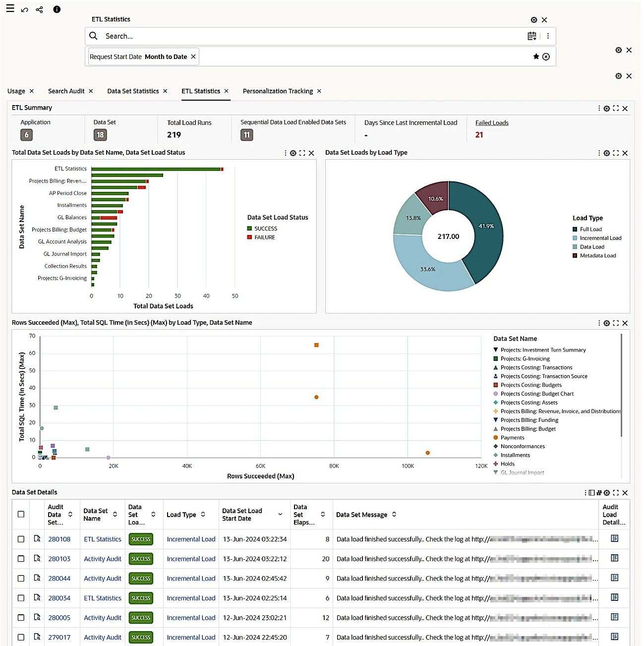This screenshot has width=644, height=646.
Task: Expand Rows Succeeded scatter chart fullscreen
Action: [616, 323]
